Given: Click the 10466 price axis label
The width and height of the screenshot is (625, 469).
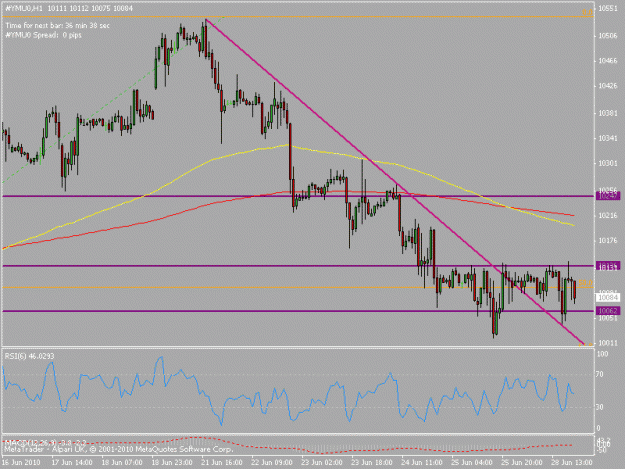Looking at the screenshot, I should tap(608, 61).
